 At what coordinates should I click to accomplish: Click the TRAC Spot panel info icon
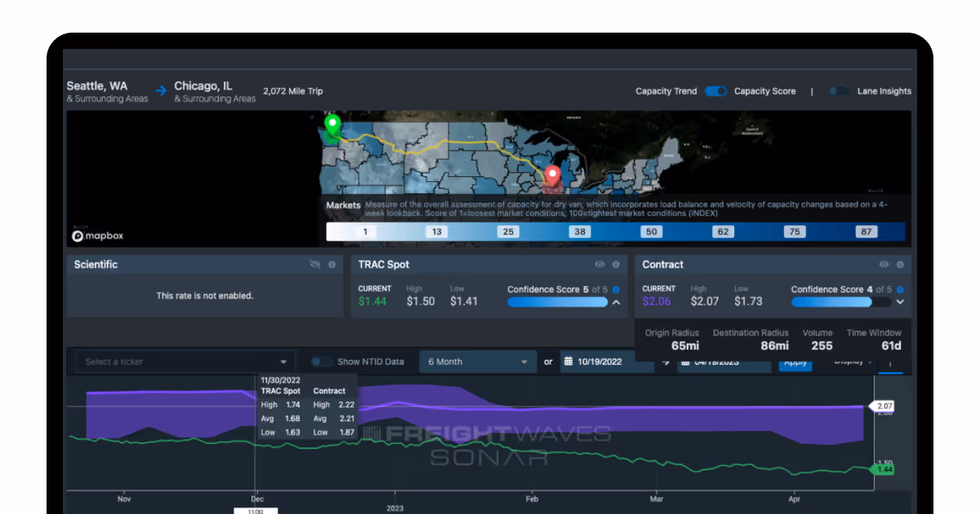pos(616,264)
